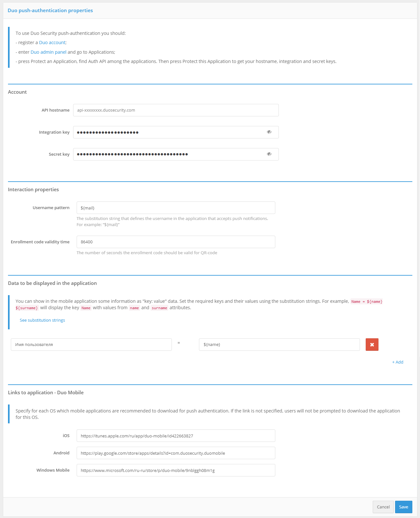Image resolution: width=420 pixels, height=518 pixels.
Task: Open the Duo account link
Action: [x=52, y=43]
